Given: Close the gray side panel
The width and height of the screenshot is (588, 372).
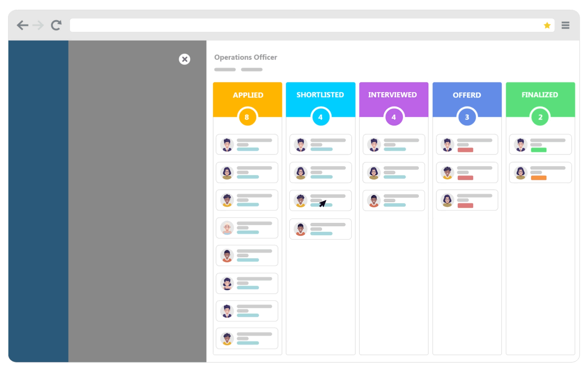Looking at the screenshot, I should pyautogui.click(x=185, y=59).
